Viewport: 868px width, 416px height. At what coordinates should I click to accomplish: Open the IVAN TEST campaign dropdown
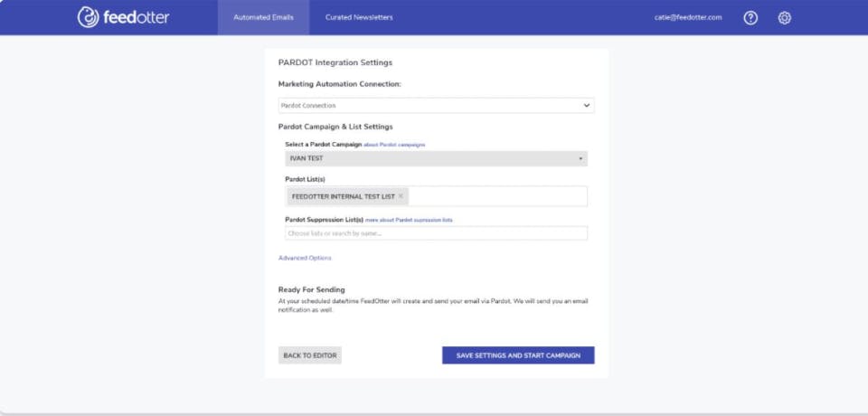436,158
